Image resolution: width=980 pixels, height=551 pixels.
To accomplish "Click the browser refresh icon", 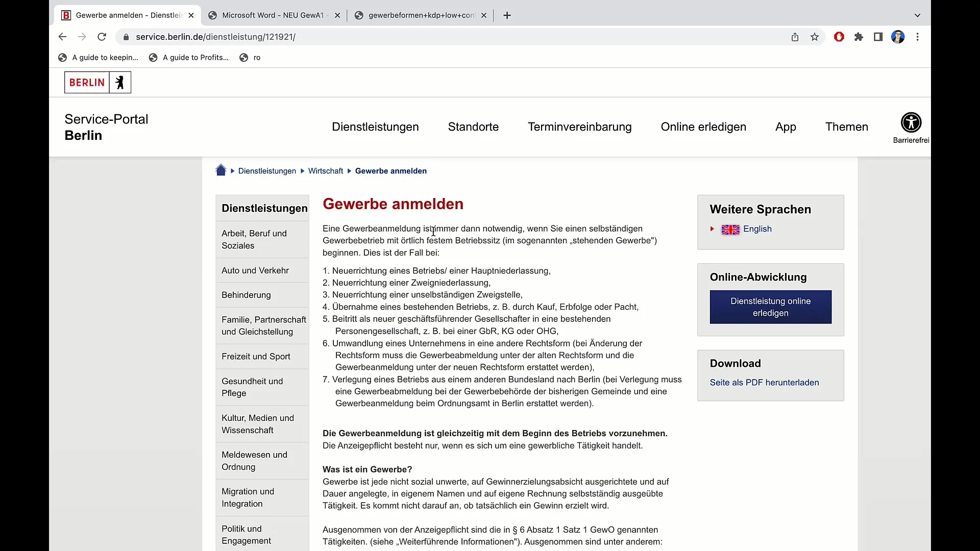I will click(102, 37).
